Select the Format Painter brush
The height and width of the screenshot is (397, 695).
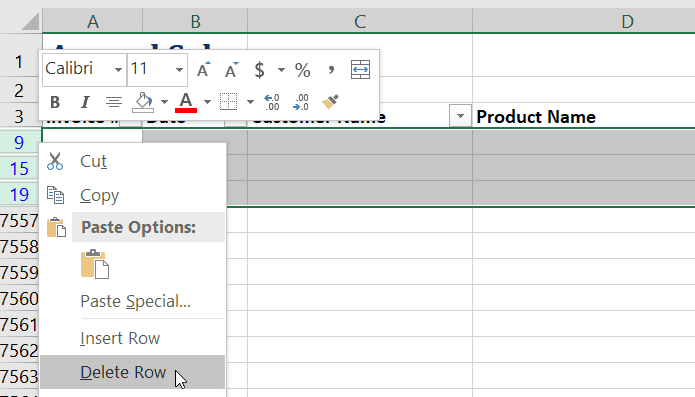click(x=330, y=102)
